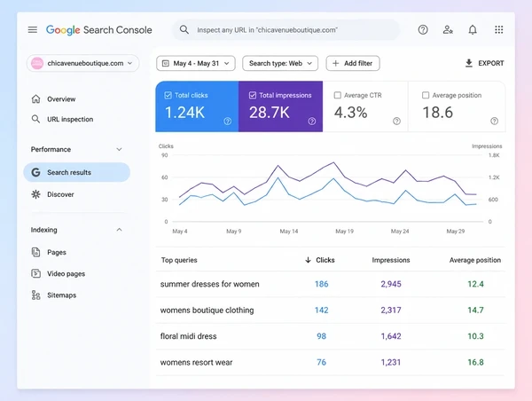Open Sitemaps under Indexing

coord(62,295)
